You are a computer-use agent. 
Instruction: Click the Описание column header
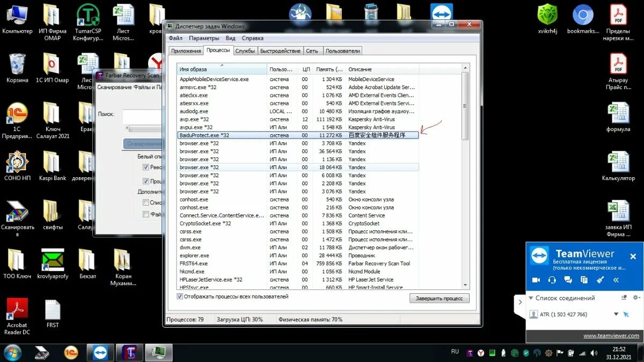coord(382,69)
